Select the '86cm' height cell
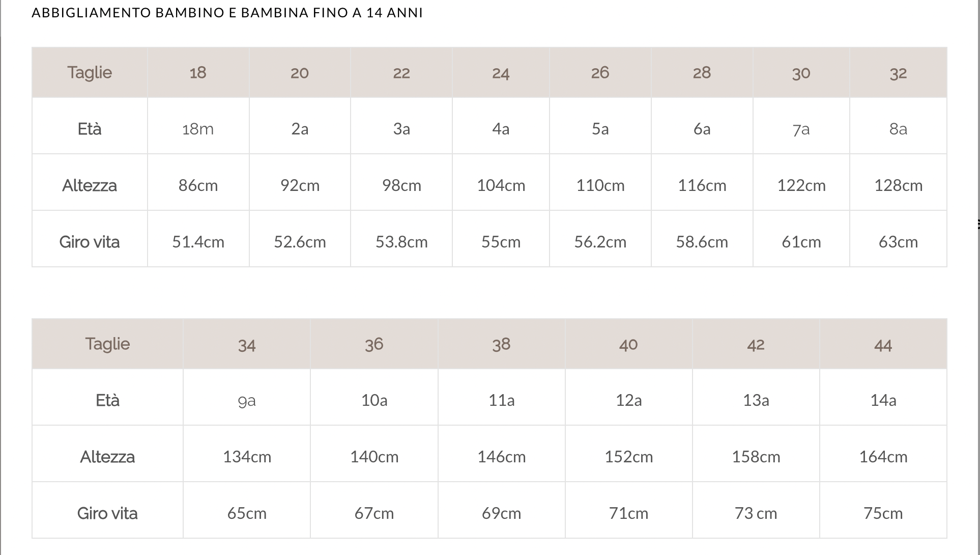Image resolution: width=980 pixels, height=555 pixels. (198, 186)
